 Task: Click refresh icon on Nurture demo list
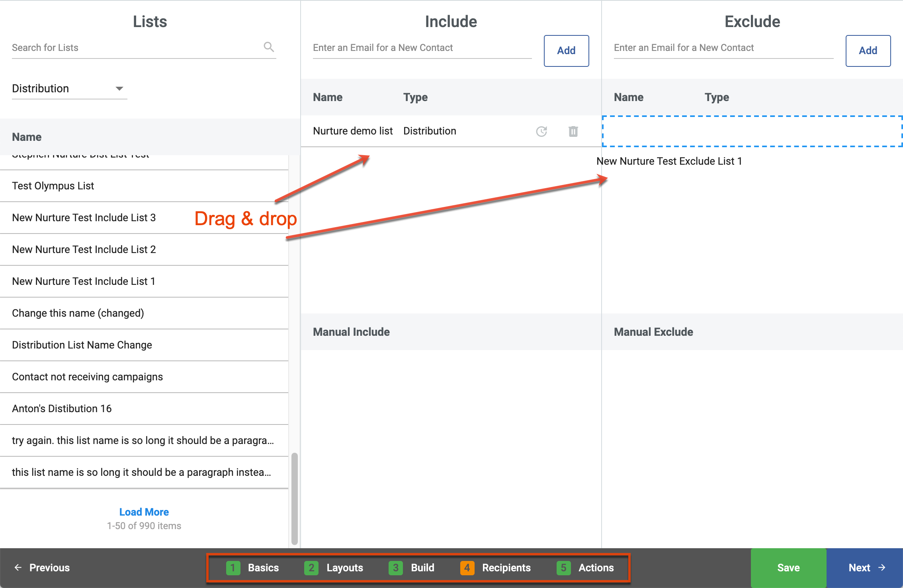pos(541,131)
